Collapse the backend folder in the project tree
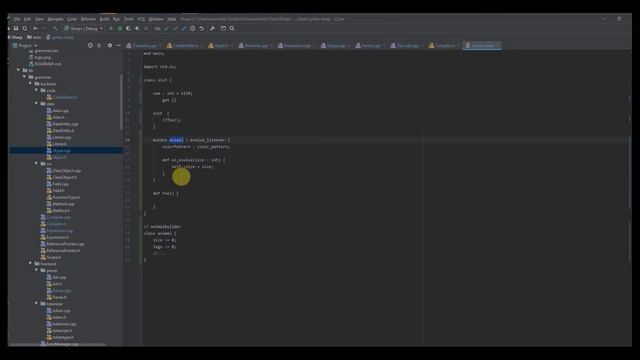 (31, 84)
